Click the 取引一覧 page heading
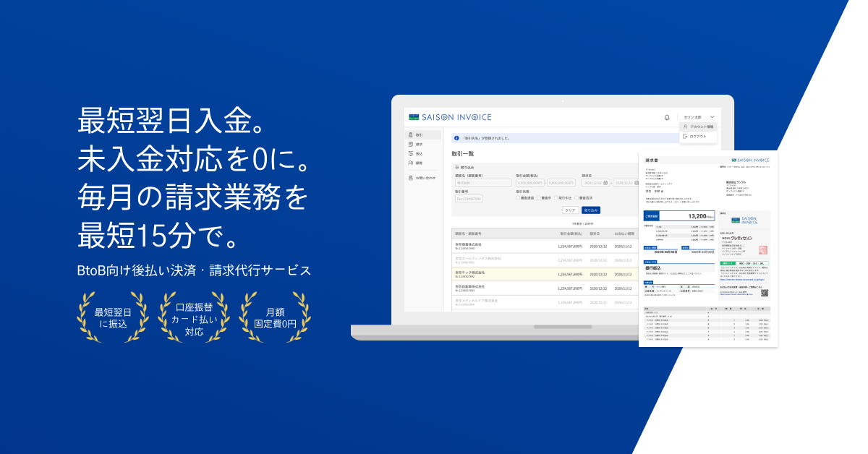This screenshot has height=454, width=868. click(x=463, y=153)
